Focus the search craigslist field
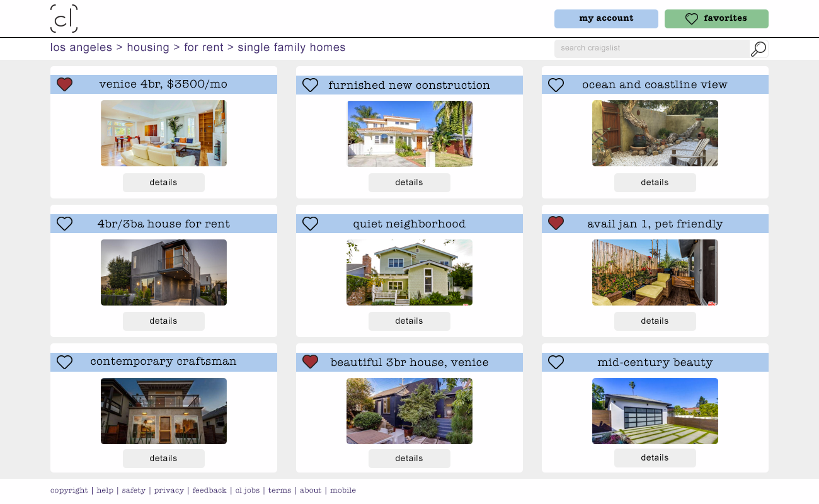Viewport: 819px width, 504px height. [x=652, y=49]
